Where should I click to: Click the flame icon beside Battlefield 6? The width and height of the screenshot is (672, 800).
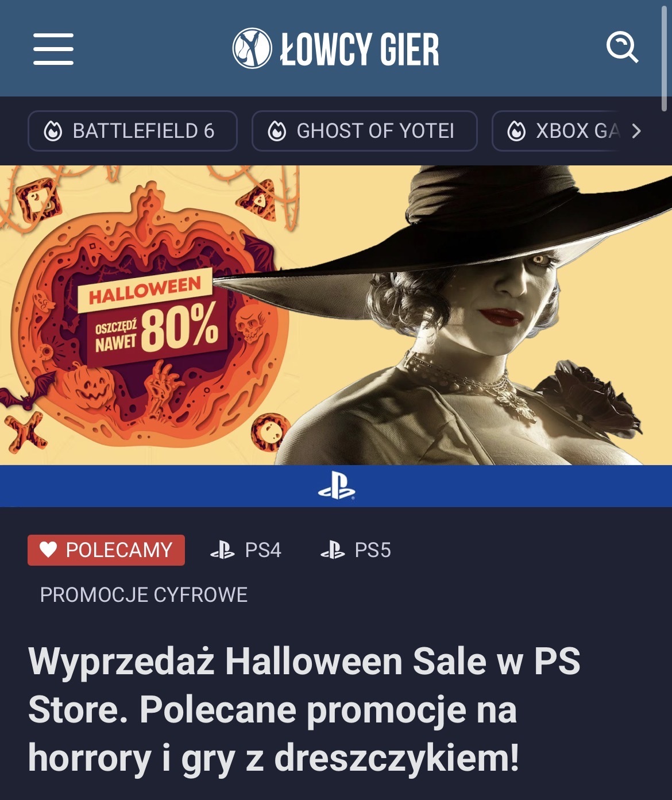point(53,132)
